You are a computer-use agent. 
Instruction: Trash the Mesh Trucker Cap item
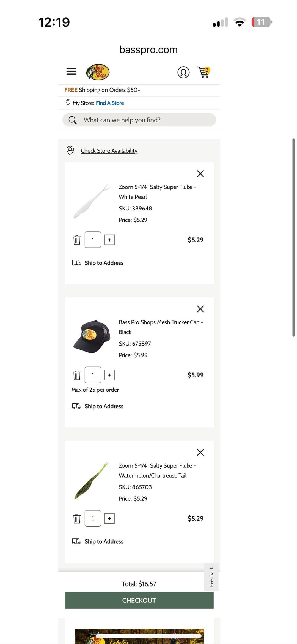click(77, 375)
